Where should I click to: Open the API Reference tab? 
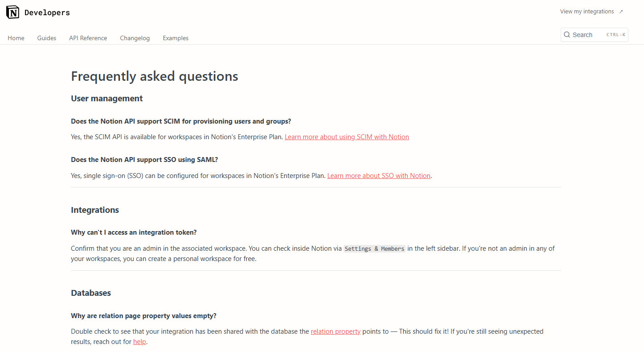pyautogui.click(x=88, y=38)
